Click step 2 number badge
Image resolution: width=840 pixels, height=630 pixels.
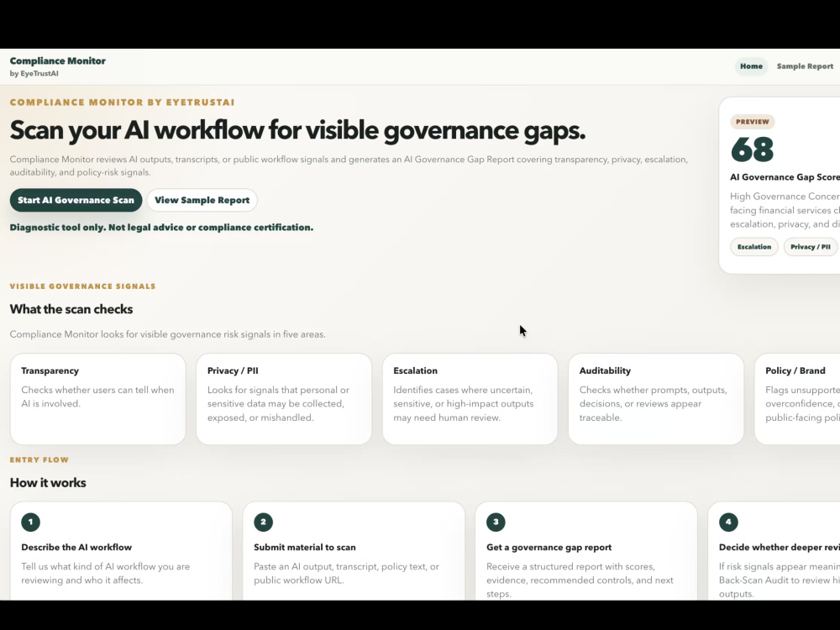[x=263, y=522]
